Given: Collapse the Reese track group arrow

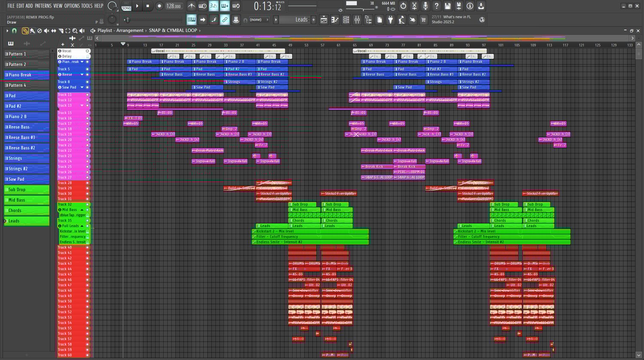Looking at the screenshot, I should 82,75.
